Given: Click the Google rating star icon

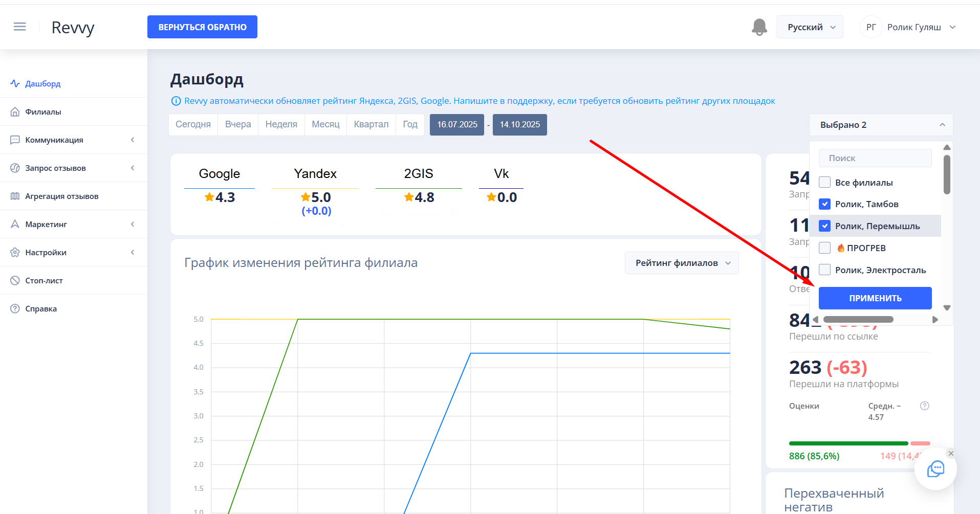Looking at the screenshot, I should [x=209, y=197].
